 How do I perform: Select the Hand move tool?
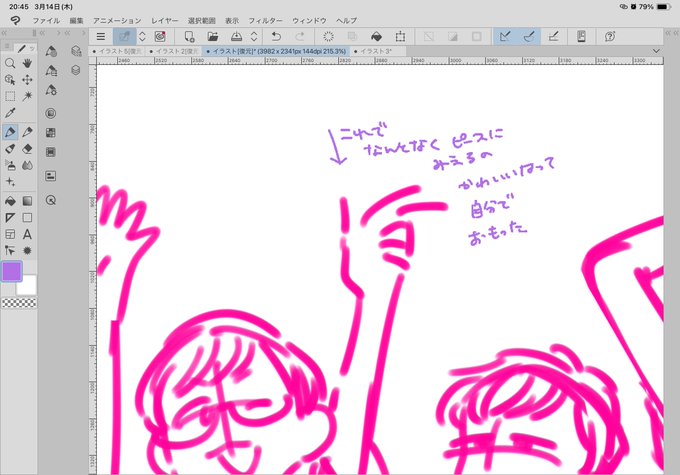tap(27, 63)
